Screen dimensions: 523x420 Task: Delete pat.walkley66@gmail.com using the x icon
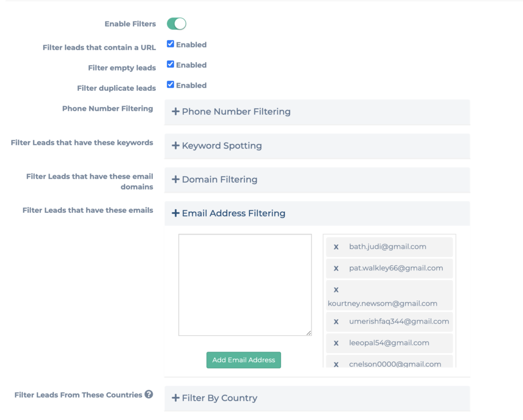336,268
